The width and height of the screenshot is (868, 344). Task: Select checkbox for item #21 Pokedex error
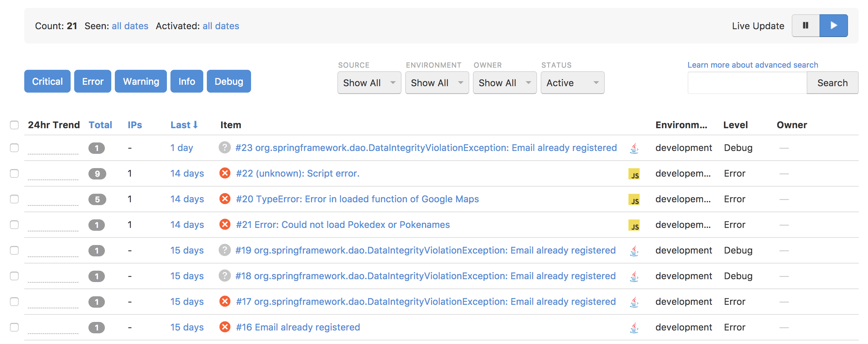coord(14,225)
